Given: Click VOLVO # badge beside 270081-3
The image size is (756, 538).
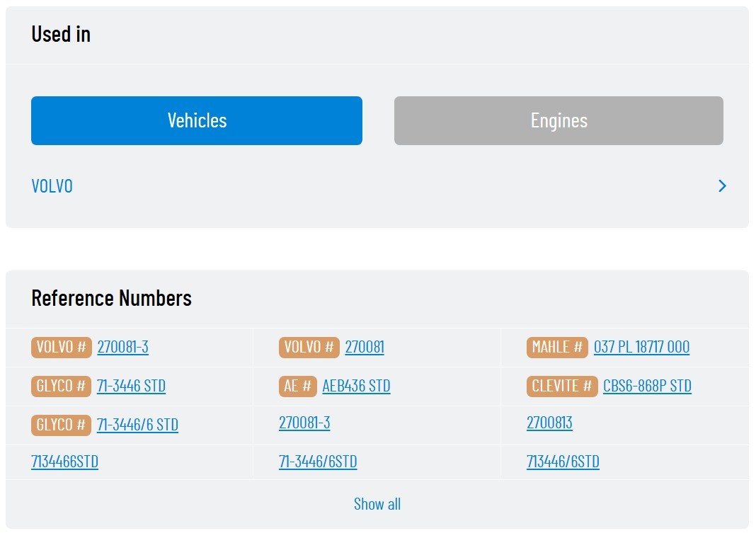Looking at the screenshot, I should pos(62,347).
